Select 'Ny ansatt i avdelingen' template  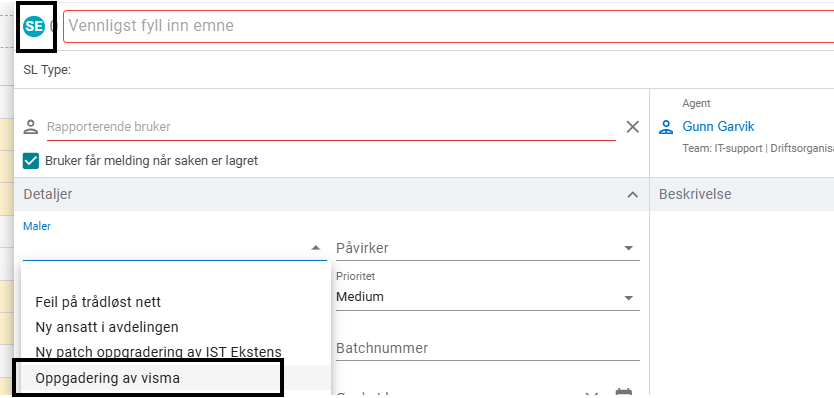(107, 327)
